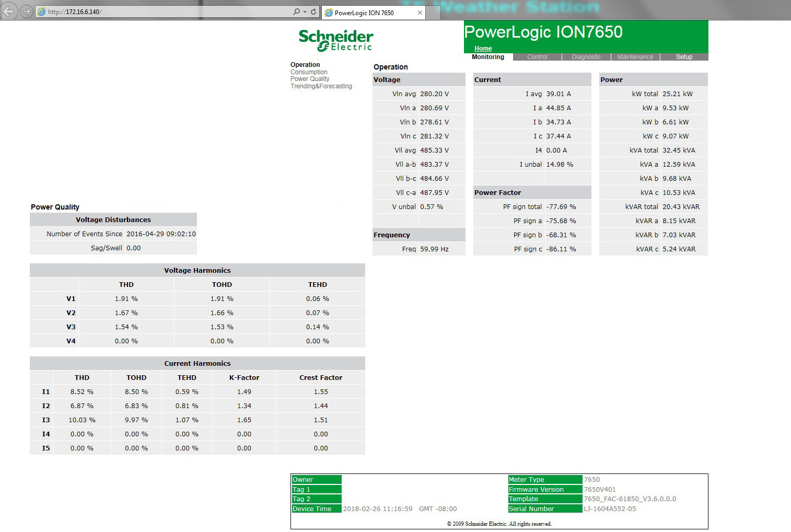
Task: Switch to the Maintenance tab
Action: pos(635,57)
